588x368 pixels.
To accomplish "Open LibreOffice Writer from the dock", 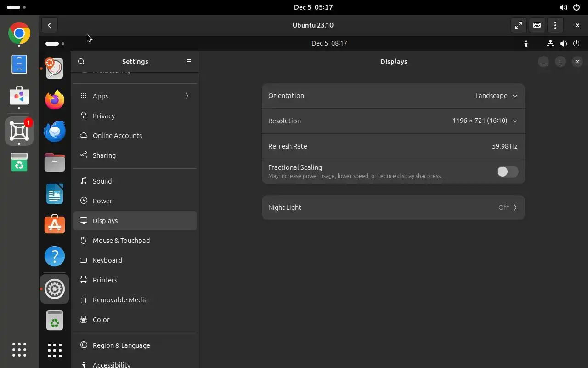I will coord(55,194).
